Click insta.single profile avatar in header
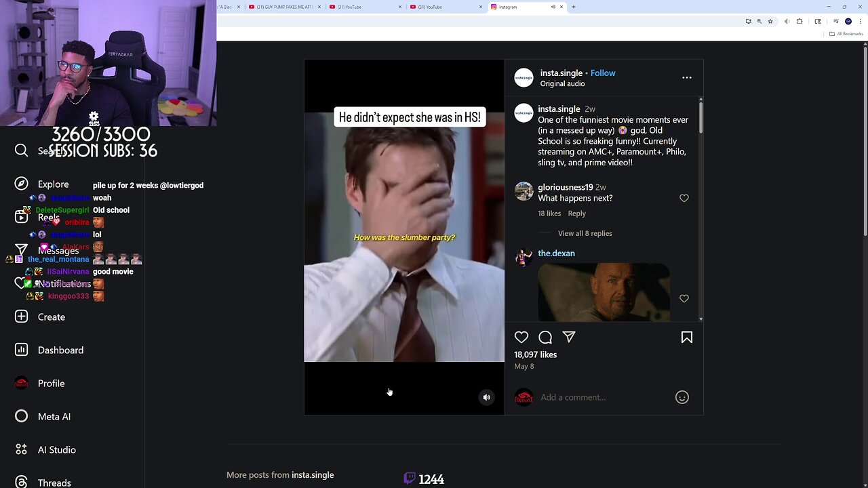This screenshot has height=488, width=868. pos(524,77)
